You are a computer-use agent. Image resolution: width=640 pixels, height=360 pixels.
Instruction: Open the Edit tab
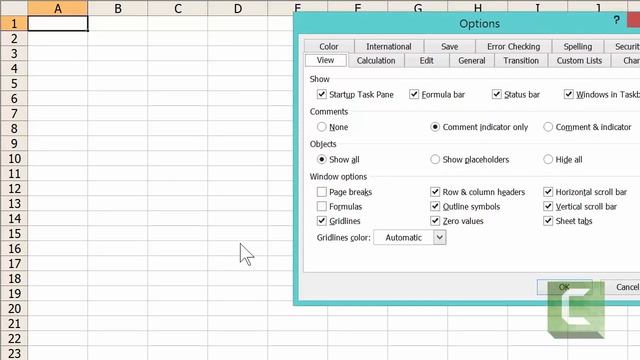click(x=427, y=60)
